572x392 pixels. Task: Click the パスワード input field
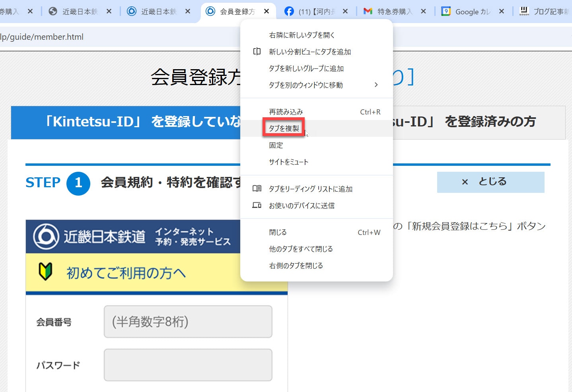188,365
